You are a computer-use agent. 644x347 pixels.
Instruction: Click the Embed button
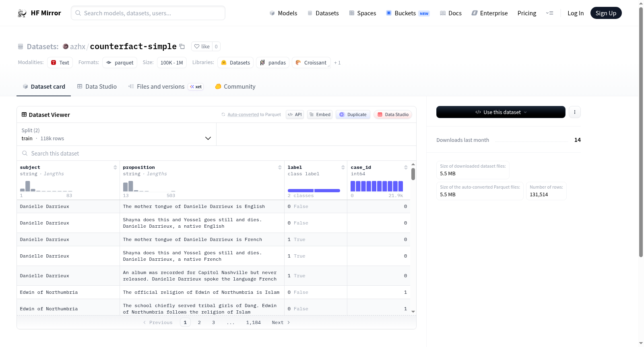point(320,114)
